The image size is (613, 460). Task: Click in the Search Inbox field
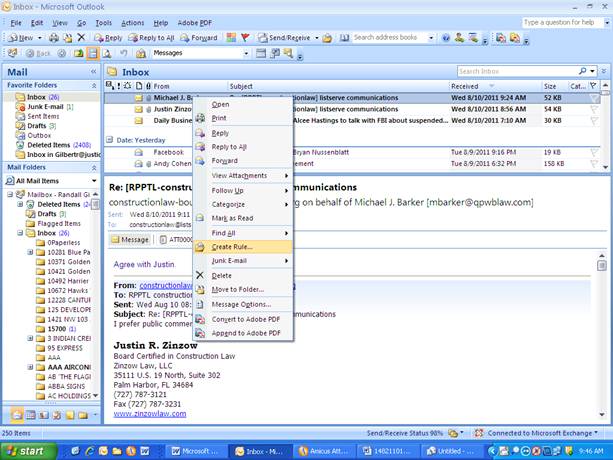pyautogui.click(x=517, y=71)
